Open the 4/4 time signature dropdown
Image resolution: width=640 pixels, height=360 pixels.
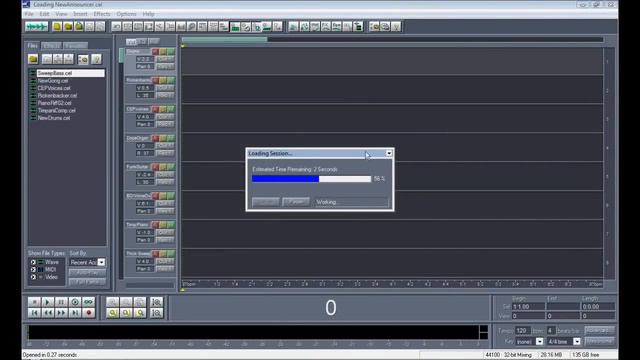(x=576, y=341)
